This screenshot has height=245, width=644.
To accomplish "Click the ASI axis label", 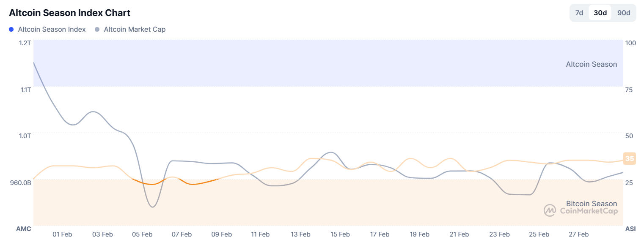I will pos(630,229).
